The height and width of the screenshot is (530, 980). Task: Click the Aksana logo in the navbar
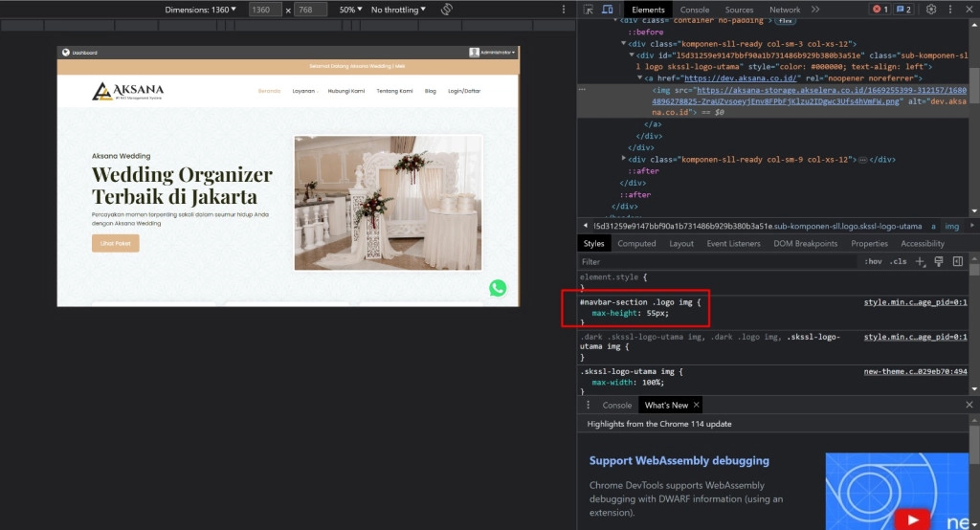(128, 91)
